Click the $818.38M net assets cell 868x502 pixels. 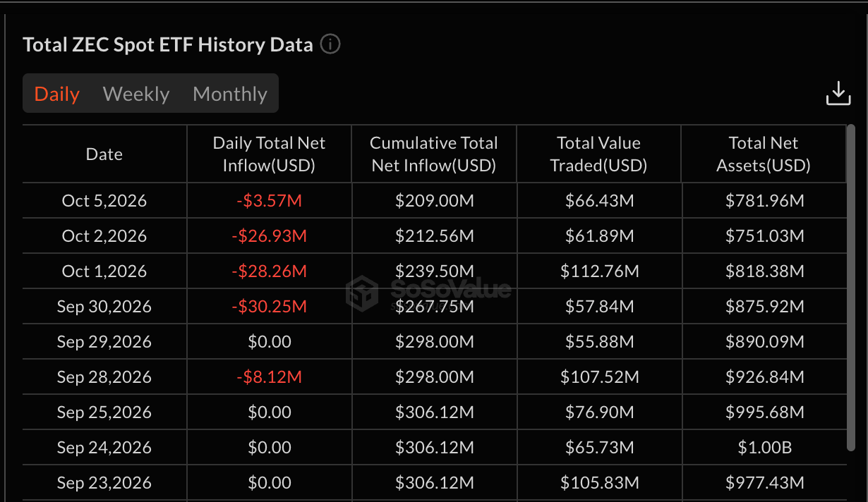coord(764,271)
